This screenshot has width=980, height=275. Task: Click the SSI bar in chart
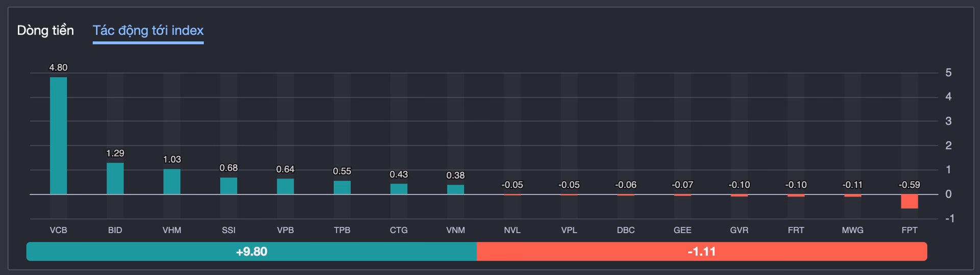point(229,186)
